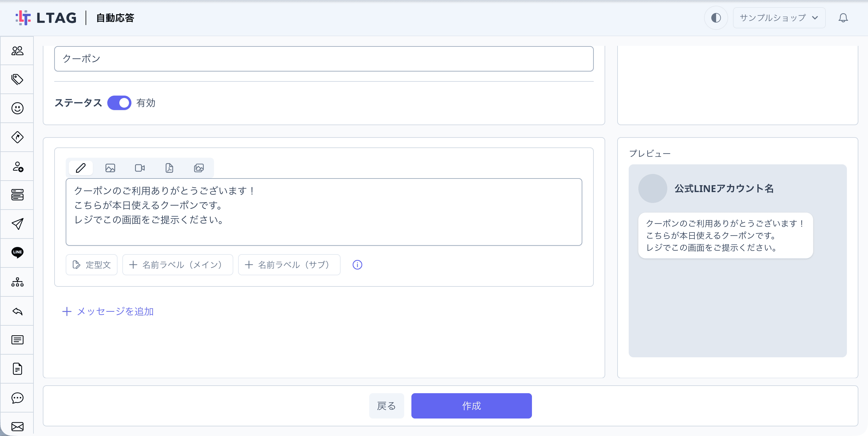Click the 戻る button
This screenshot has width=868, height=436.
[x=386, y=406]
